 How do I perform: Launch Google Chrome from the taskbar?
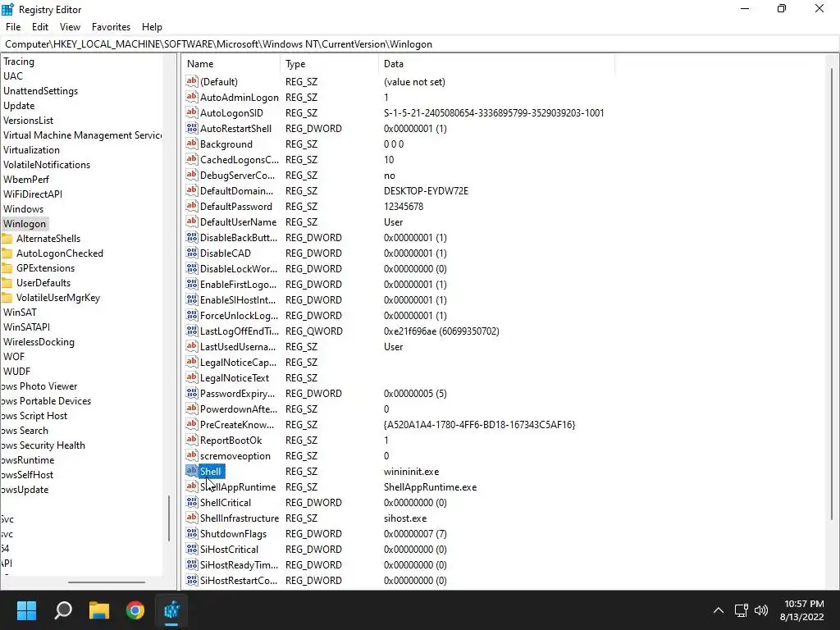pyautogui.click(x=135, y=610)
